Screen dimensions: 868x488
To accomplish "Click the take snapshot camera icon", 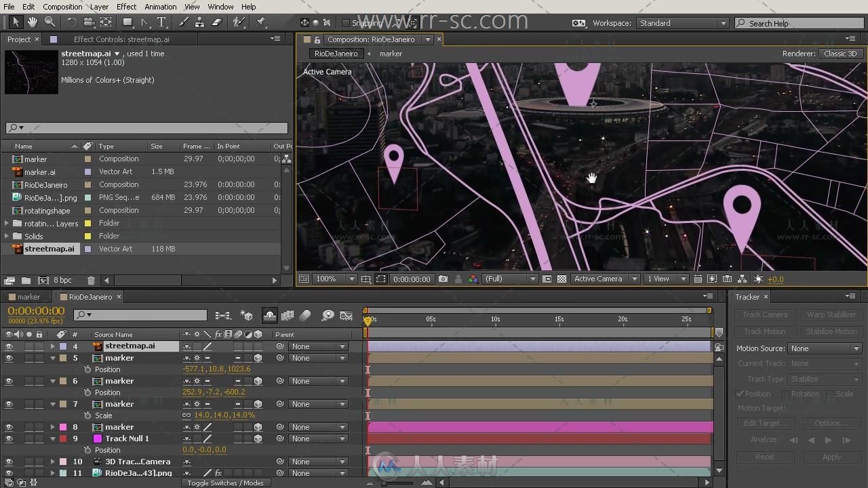I will coord(443,279).
